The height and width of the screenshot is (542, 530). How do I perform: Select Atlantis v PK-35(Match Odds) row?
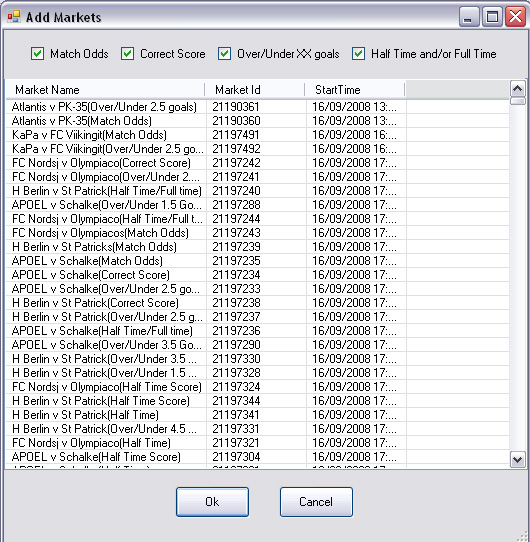pyautogui.click(x=258, y=121)
